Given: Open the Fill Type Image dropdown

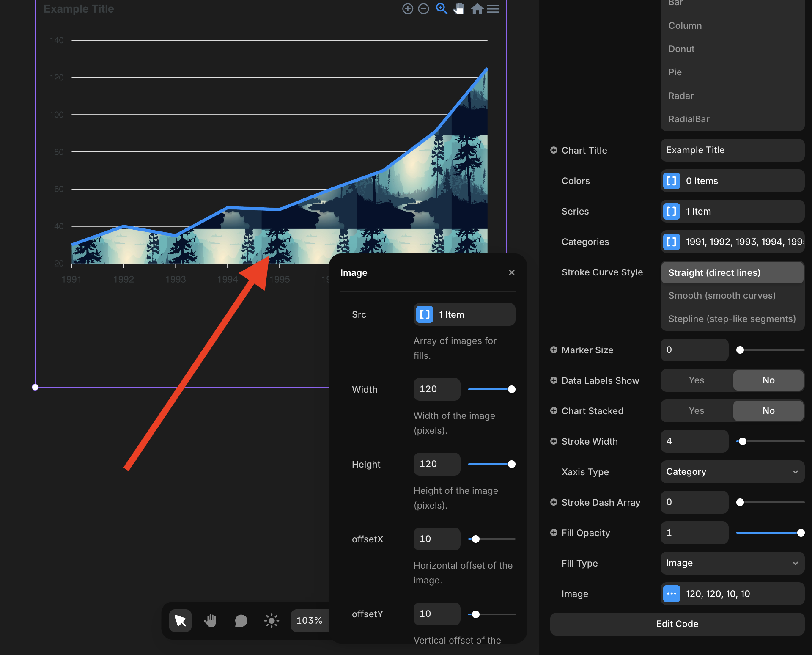Looking at the screenshot, I should [732, 563].
